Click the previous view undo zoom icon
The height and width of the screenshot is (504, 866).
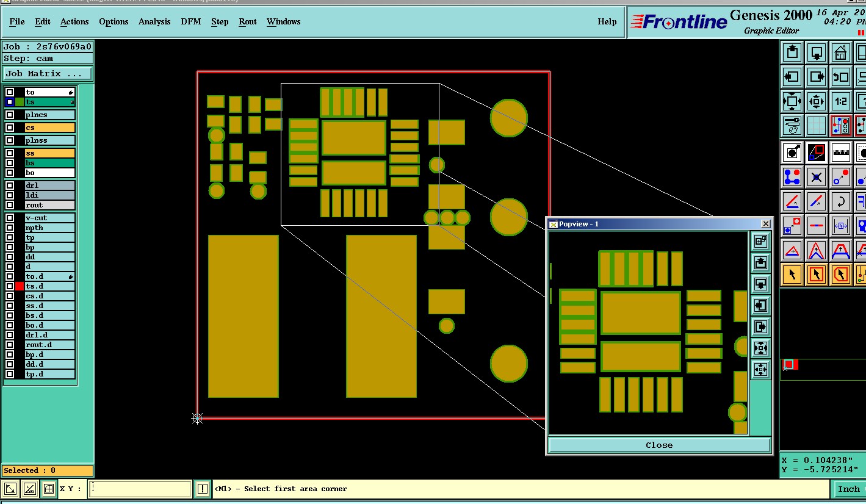coord(841,77)
